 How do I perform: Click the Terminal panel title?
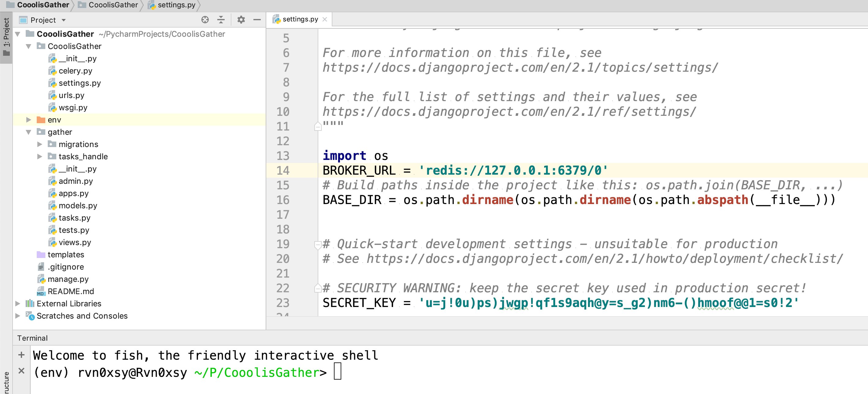coord(32,338)
